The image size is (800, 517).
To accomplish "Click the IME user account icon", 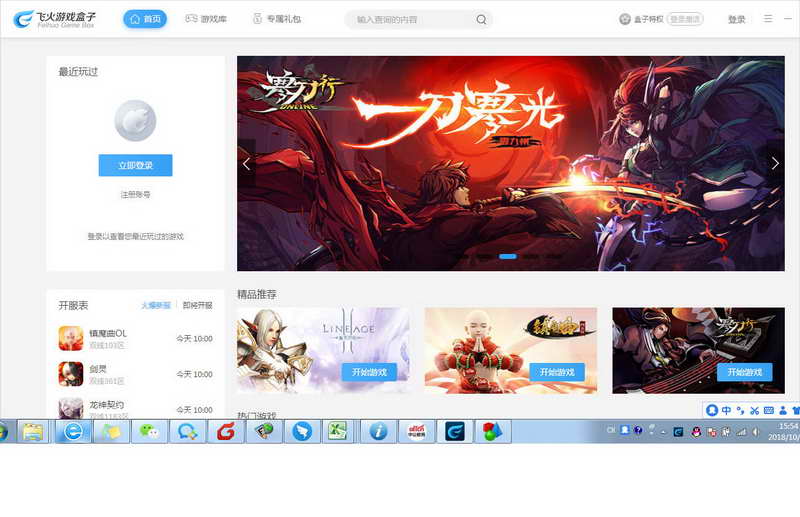I will (x=783, y=410).
